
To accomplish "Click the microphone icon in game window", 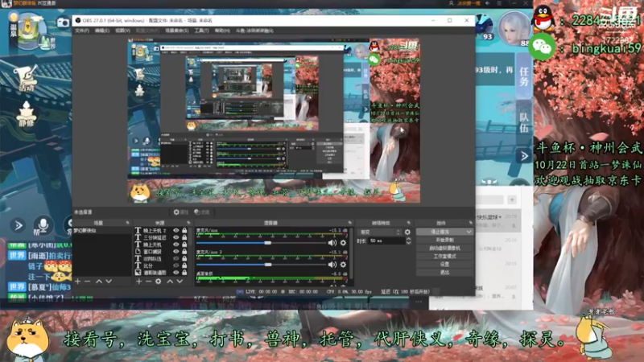I will [x=43, y=225].
